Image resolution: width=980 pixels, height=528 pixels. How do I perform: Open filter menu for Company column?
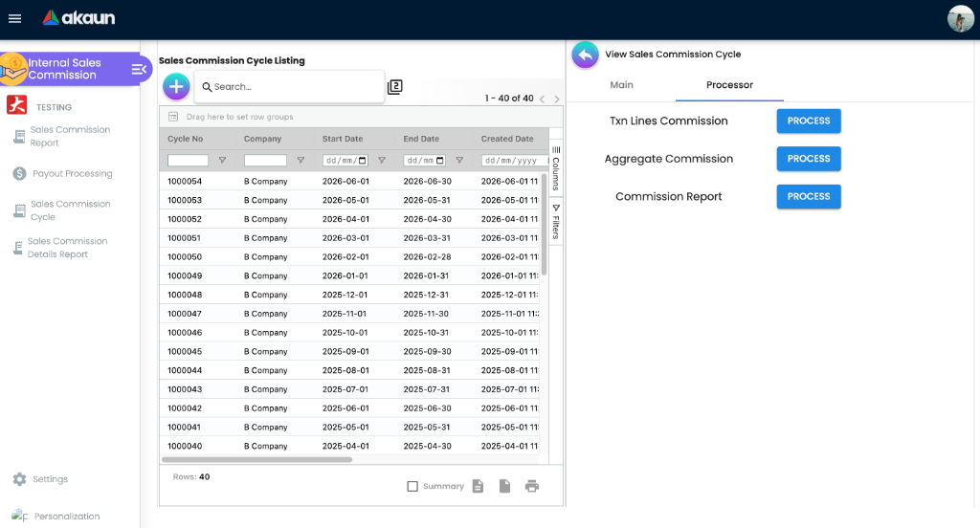click(x=301, y=161)
